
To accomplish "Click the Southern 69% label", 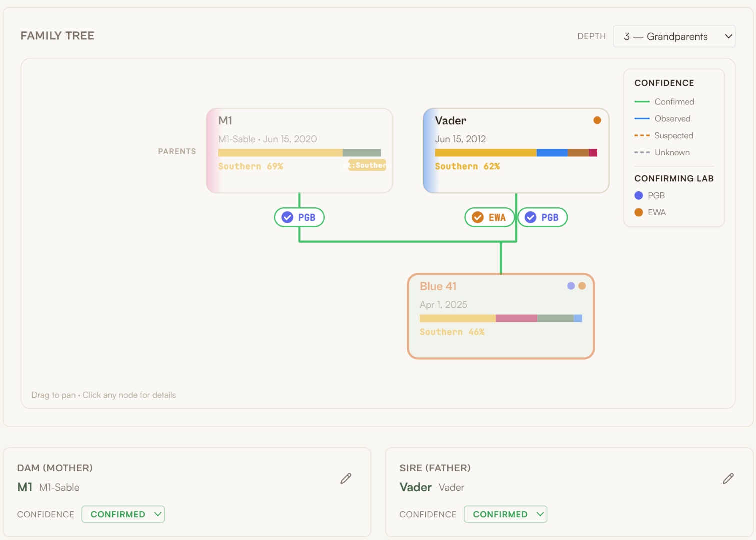I will 251,166.
